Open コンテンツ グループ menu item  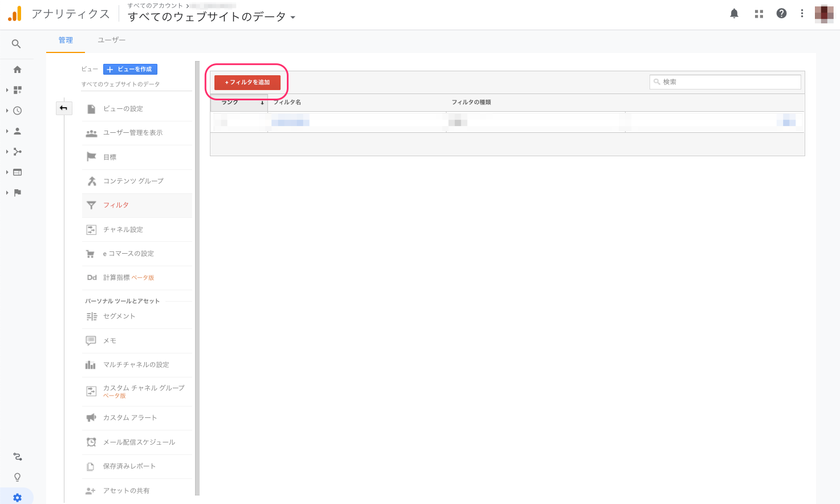[137, 181]
